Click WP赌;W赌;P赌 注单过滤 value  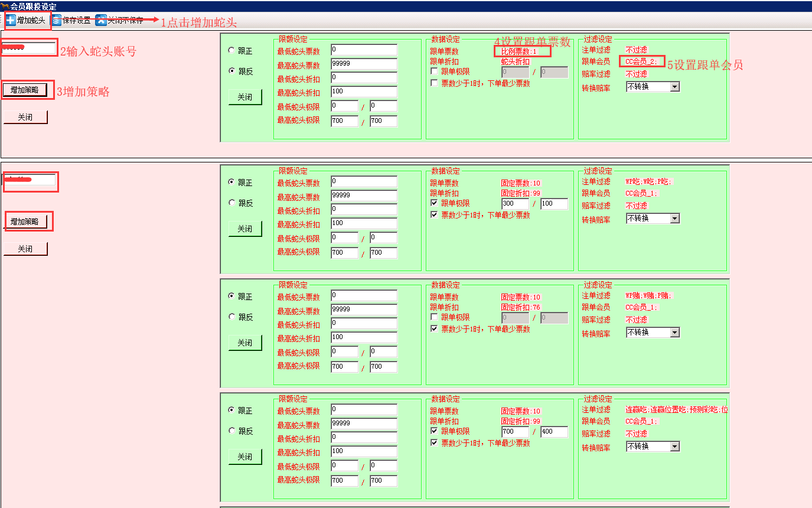(x=648, y=295)
